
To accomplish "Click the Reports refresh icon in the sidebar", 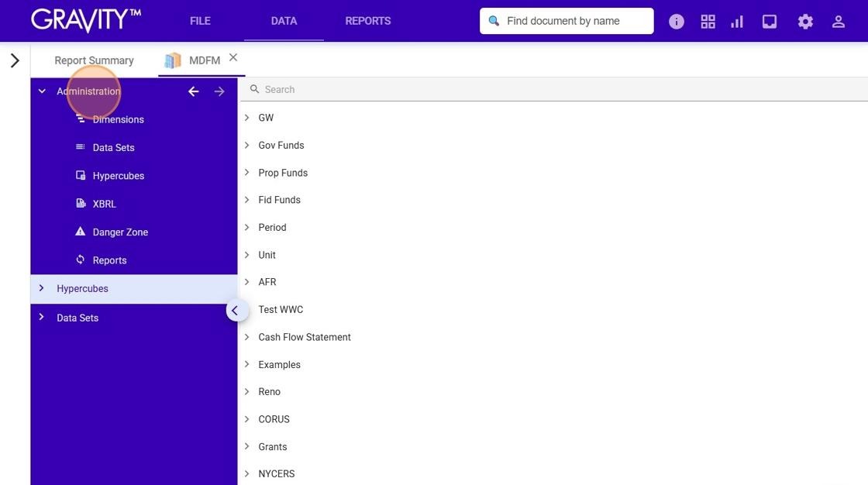I will click(81, 260).
